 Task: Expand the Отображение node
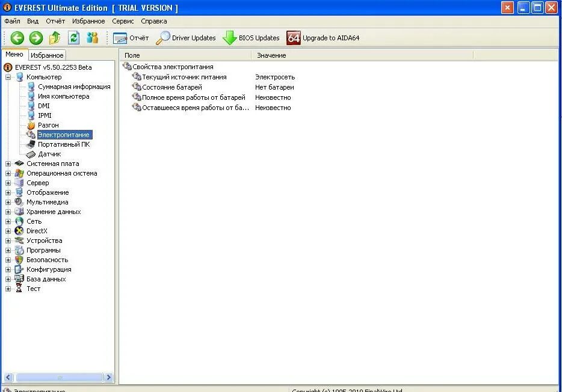[x=8, y=192]
